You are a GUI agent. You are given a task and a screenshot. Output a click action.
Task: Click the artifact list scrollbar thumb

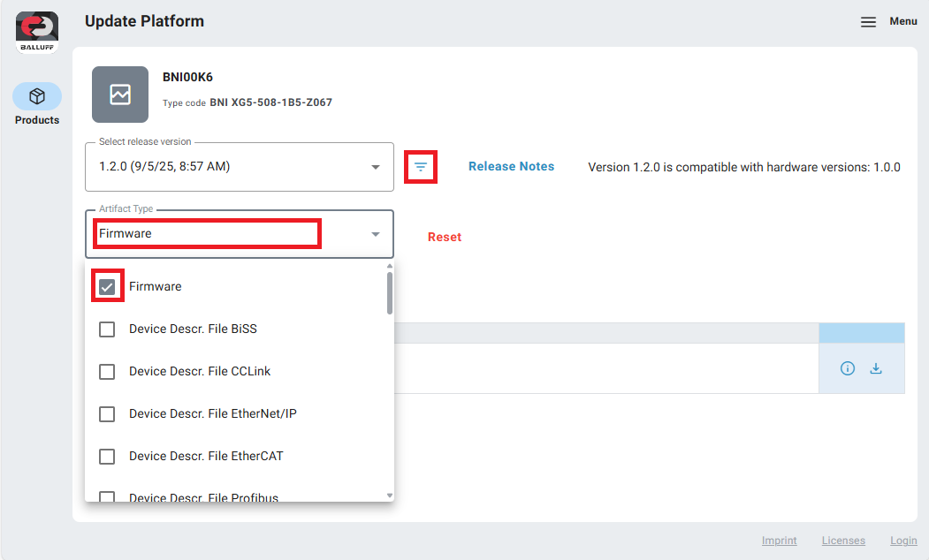(x=390, y=293)
